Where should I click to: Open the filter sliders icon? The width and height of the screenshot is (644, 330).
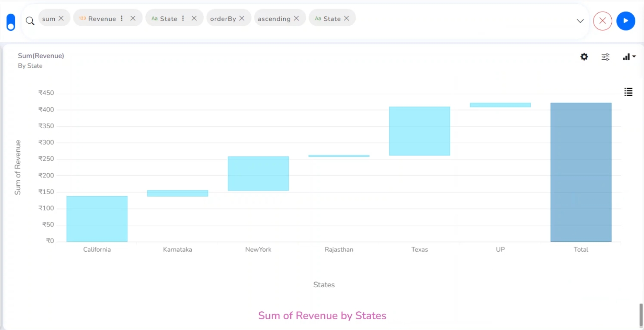pyautogui.click(x=605, y=57)
